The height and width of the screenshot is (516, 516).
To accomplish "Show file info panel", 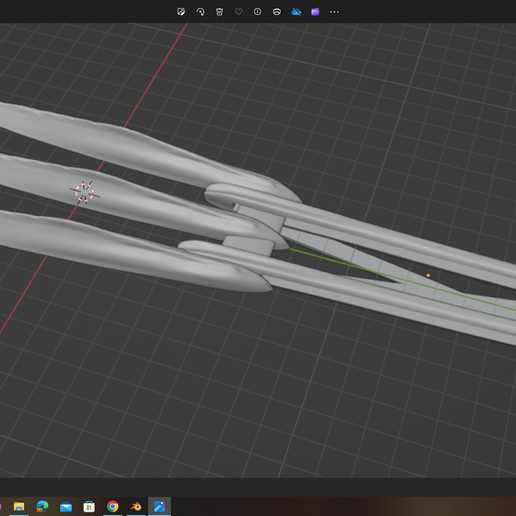I will (257, 12).
